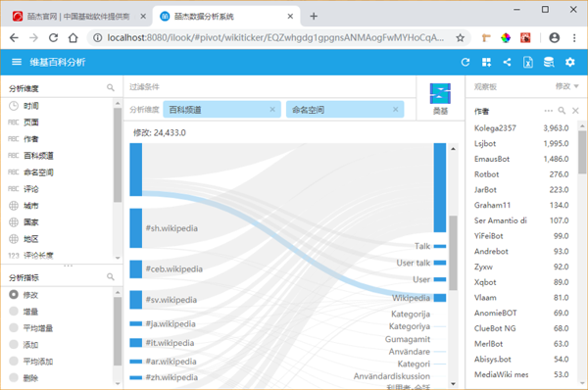588x390 pixels.
Task: Close the 作者 panel
Action: click(575, 111)
